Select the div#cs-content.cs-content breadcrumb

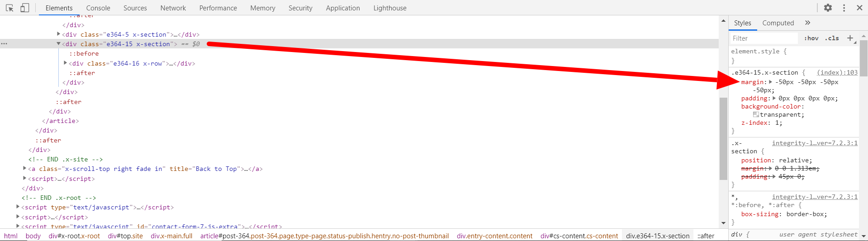(x=579, y=236)
